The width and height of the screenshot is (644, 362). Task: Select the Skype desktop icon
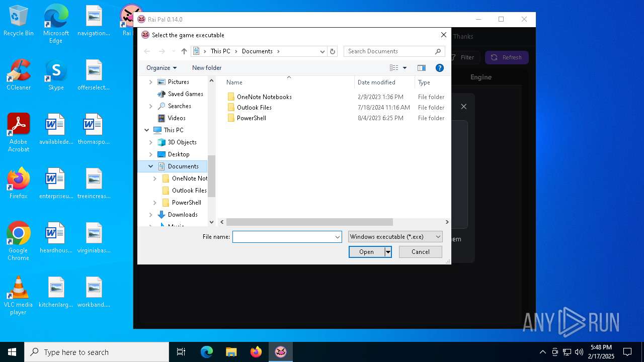click(x=56, y=75)
